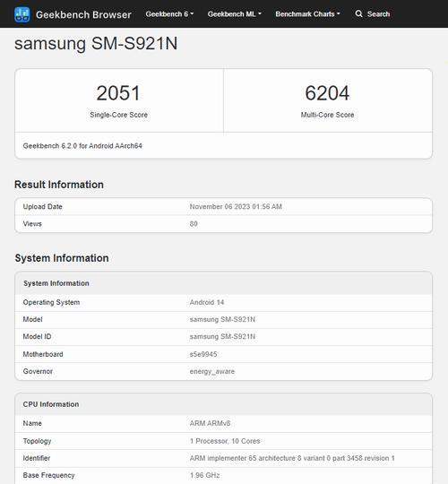
Task: Click the Topology 10 Cores value
Action: tap(225, 441)
